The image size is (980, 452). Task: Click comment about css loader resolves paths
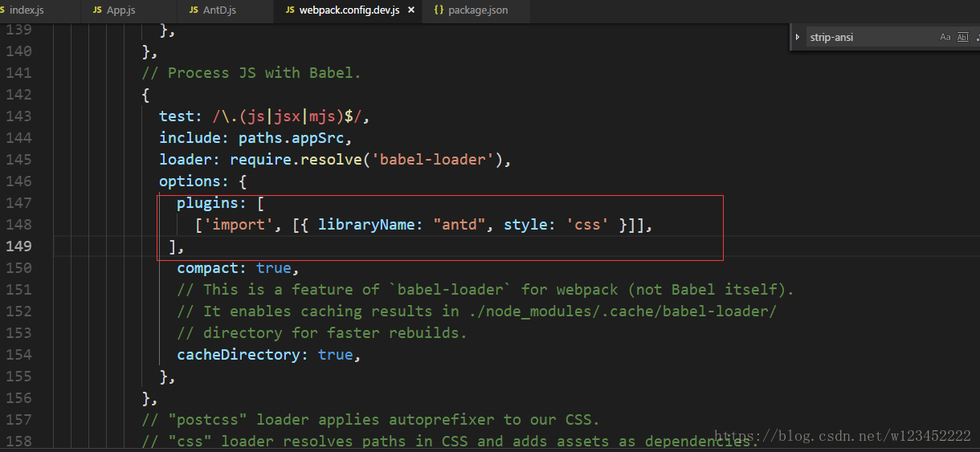click(x=450, y=442)
